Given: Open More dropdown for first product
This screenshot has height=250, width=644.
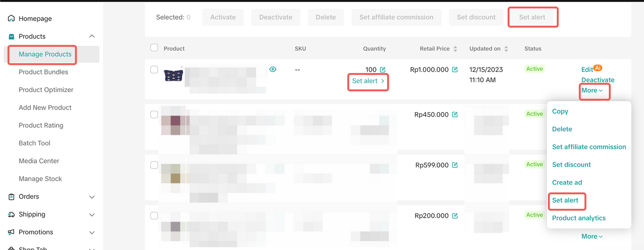Looking at the screenshot, I should coord(592,91).
